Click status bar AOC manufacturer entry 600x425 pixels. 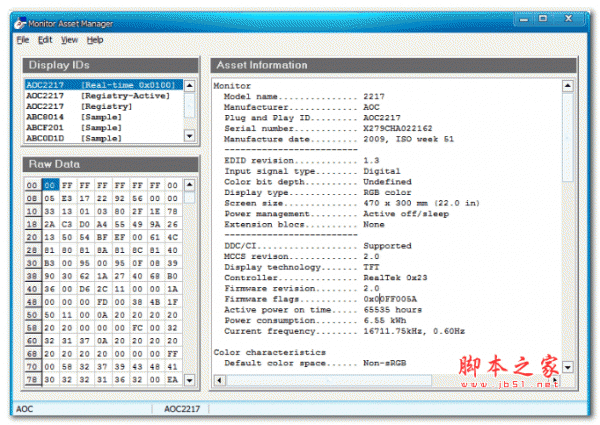(24, 409)
